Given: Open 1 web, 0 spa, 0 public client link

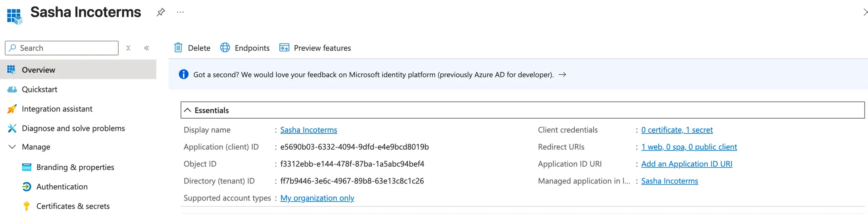Looking at the screenshot, I should click(689, 147).
